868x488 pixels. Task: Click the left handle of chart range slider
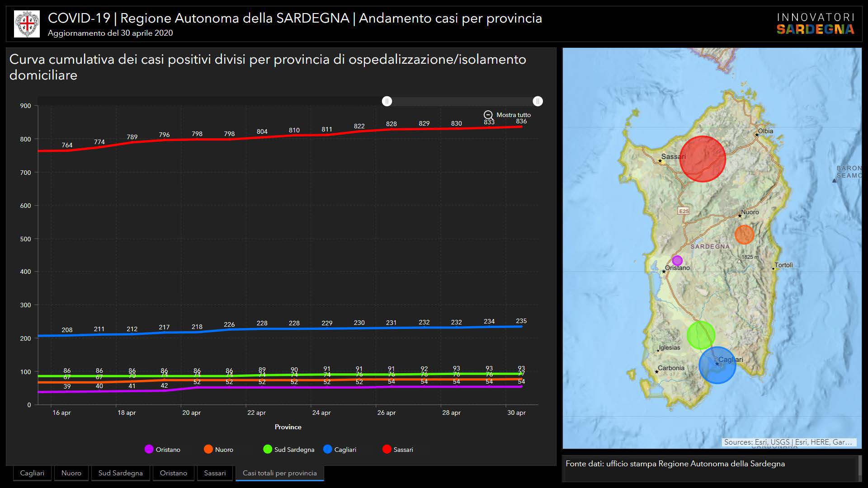coord(387,101)
